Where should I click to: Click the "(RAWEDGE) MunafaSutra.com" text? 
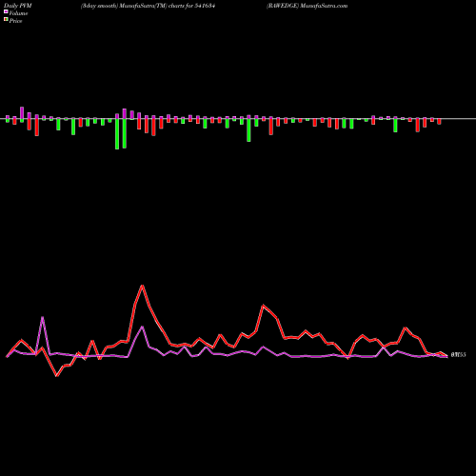[307, 6]
